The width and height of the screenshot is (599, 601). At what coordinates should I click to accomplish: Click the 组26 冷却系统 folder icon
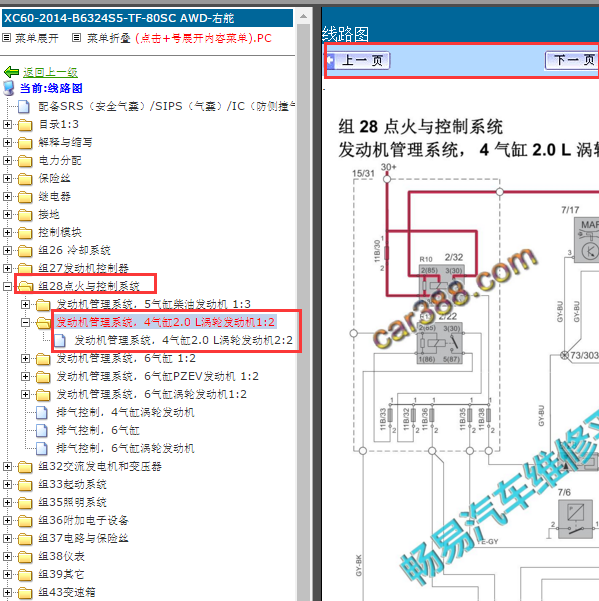coord(25,251)
